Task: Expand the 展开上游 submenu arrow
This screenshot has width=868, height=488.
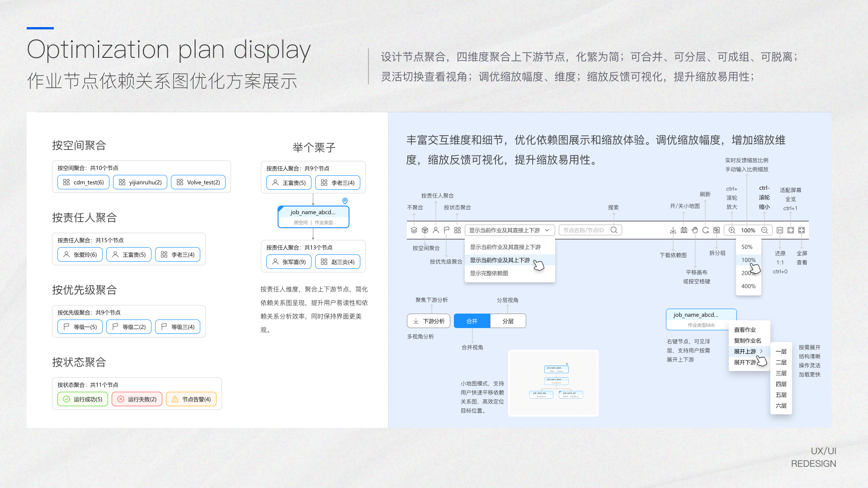Action: coord(762,351)
